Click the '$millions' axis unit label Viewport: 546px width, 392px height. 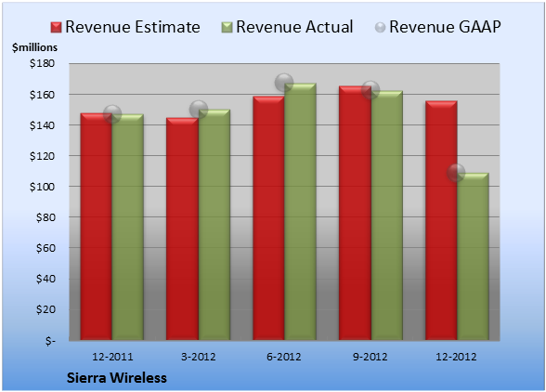click(x=34, y=47)
